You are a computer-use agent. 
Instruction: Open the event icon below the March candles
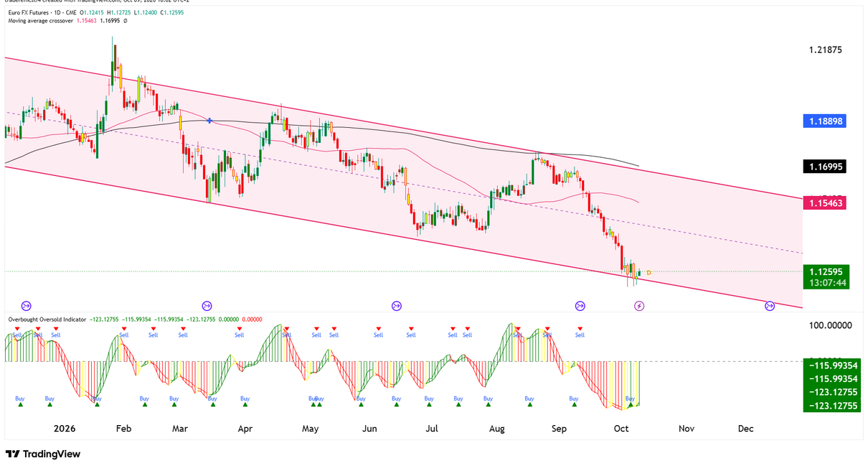tap(207, 306)
